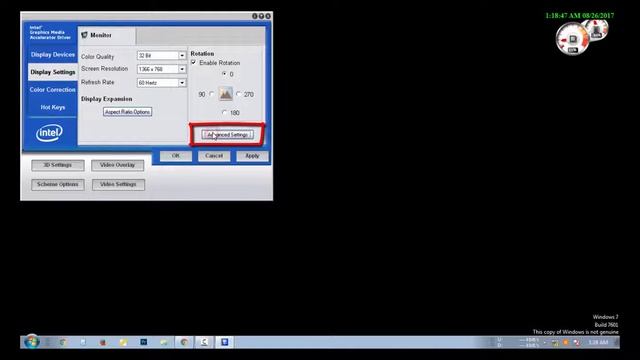Click the Intel graphics taskbar icon
Screen dimensions: 640x360
[x=224, y=342]
